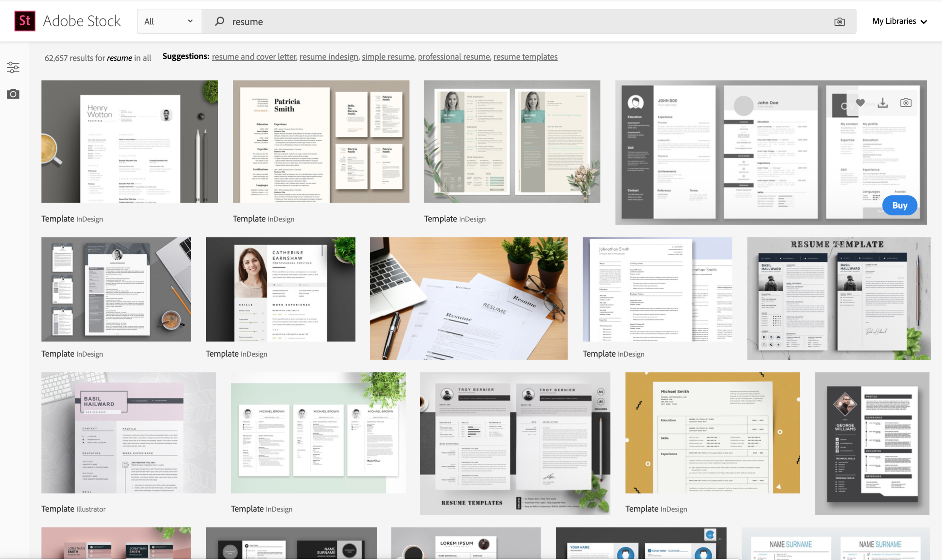Click the Adobe Stock St logo
This screenshot has height=560, width=942.
click(x=25, y=21)
